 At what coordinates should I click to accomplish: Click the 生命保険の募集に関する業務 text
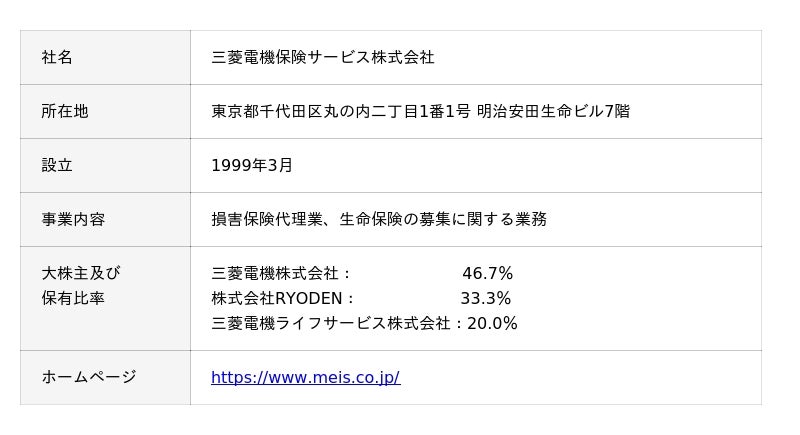[443, 219]
